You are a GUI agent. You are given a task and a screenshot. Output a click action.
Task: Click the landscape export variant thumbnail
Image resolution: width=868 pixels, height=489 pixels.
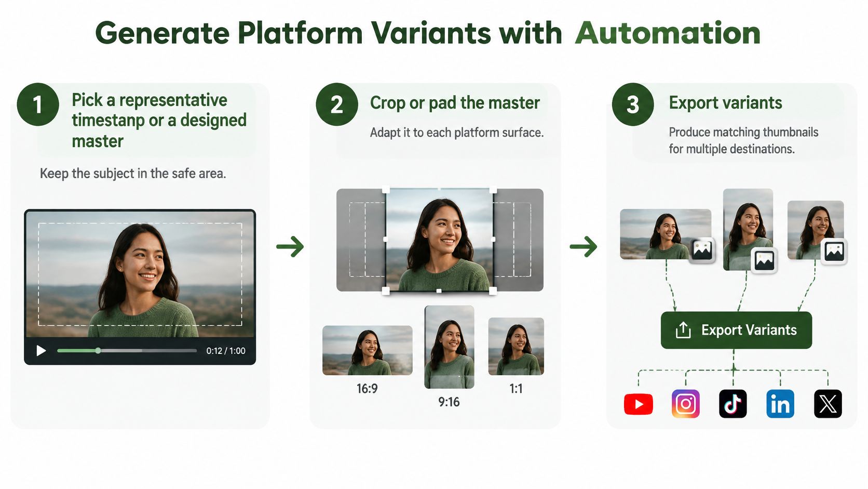665,234
